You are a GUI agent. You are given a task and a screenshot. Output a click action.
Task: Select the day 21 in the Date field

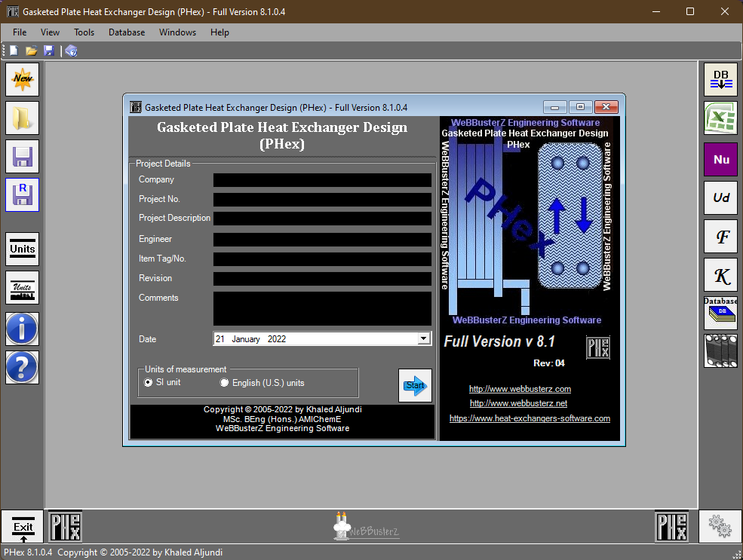(x=220, y=339)
